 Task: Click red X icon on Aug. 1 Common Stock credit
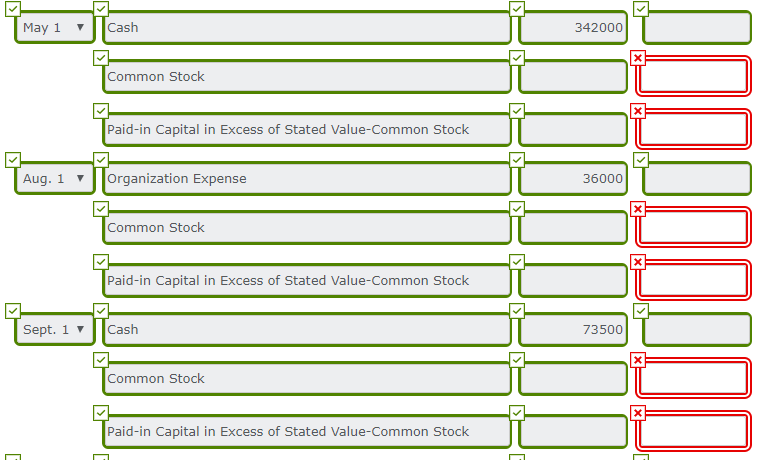click(x=639, y=209)
